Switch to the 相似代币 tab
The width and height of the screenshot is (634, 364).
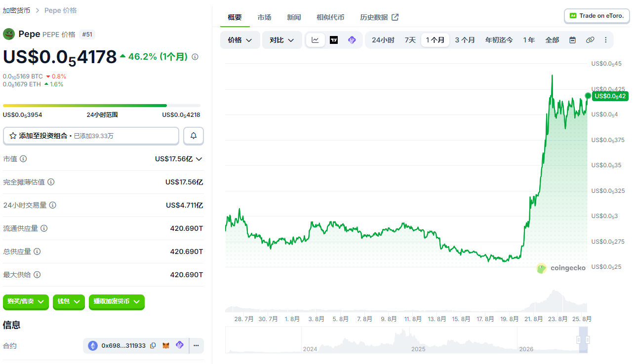pos(330,17)
